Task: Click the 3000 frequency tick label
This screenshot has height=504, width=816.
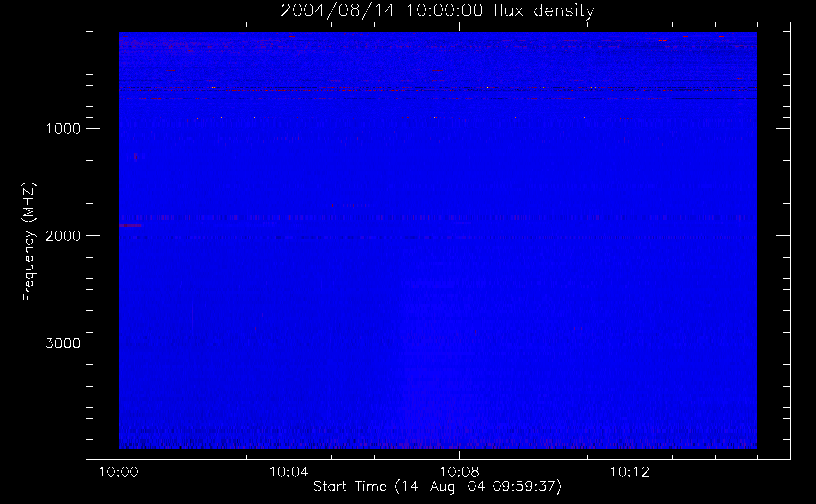Action: click(x=63, y=343)
